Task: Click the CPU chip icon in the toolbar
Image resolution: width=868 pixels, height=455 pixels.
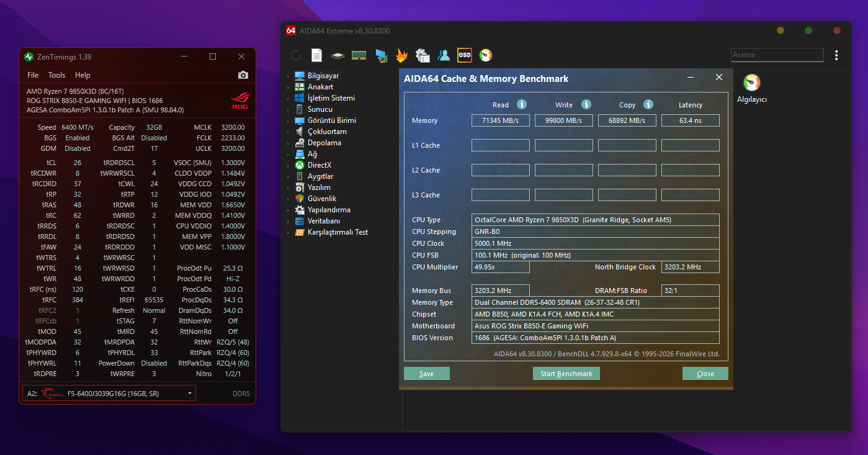Action: pyautogui.click(x=338, y=55)
